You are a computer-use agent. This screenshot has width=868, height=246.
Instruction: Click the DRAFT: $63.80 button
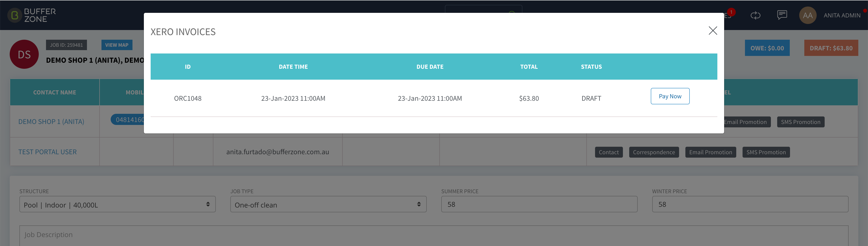pyautogui.click(x=831, y=48)
